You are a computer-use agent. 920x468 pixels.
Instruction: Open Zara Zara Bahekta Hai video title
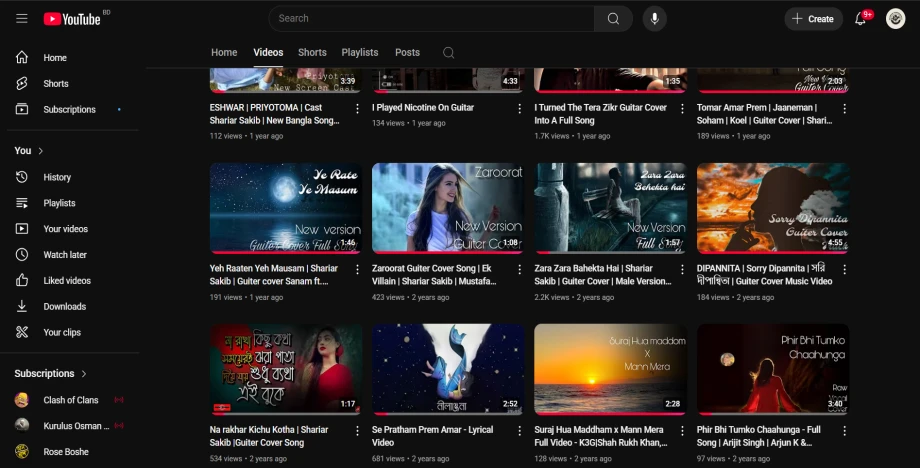pos(594,269)
